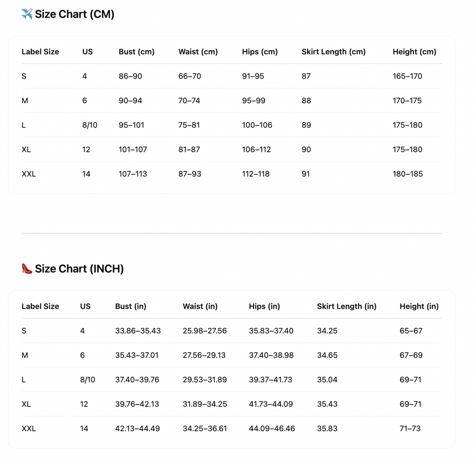476x464 pixels.
Task: Click bust value 33.86–35.43 in inch chart
Action: point(138,331)
